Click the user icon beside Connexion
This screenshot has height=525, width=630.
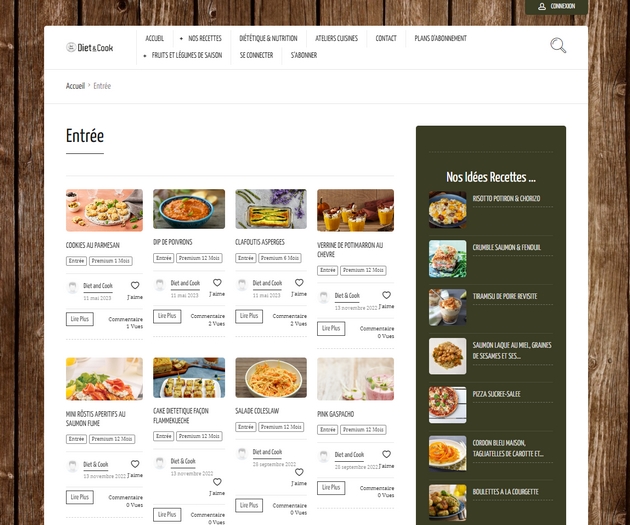coord(542,6)
